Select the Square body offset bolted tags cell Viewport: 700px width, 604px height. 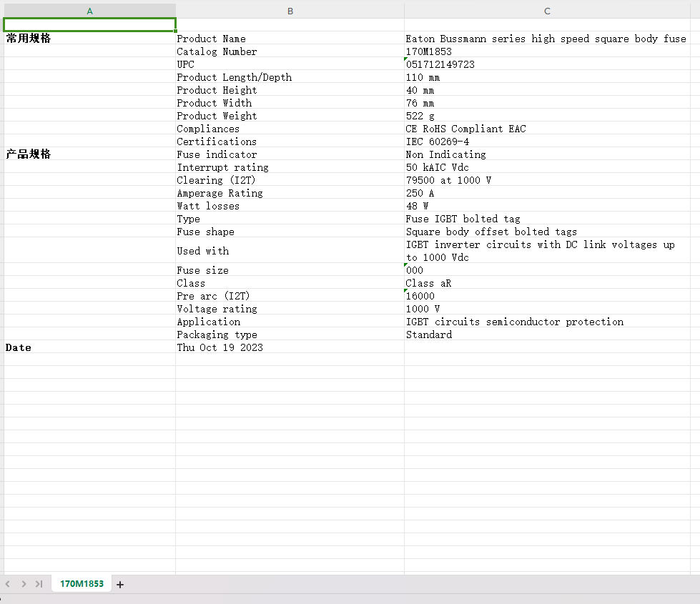pyautogui.click(x=547, y=232)
